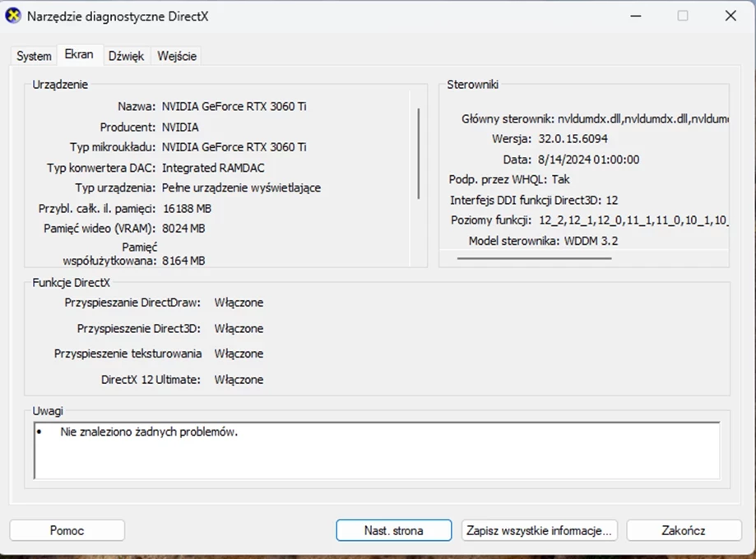
Task: Click Przyspieszanie DirectDraw Włączone status
Action: pyautogui.click(x=239, y=303)
